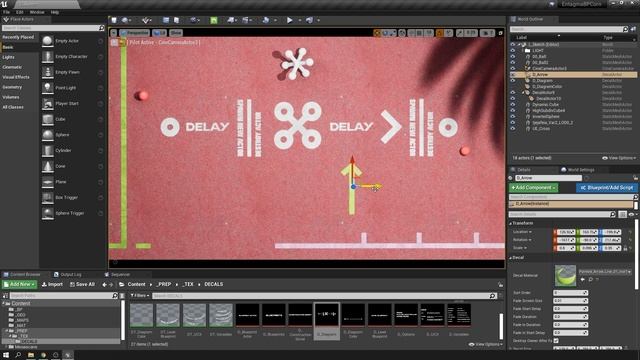Maximize or restore the viewport
Screen dimensions: 640x360
(x=500, y=33)
